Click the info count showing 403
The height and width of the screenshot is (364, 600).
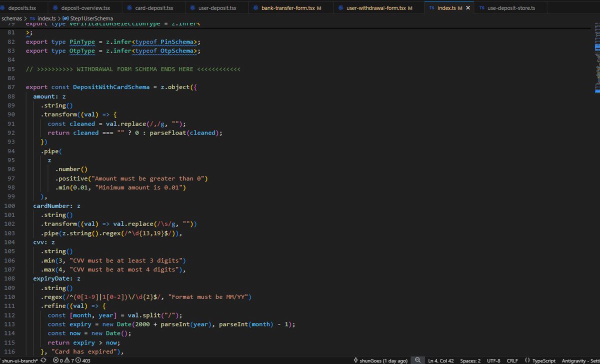click(x=82, y=360)
